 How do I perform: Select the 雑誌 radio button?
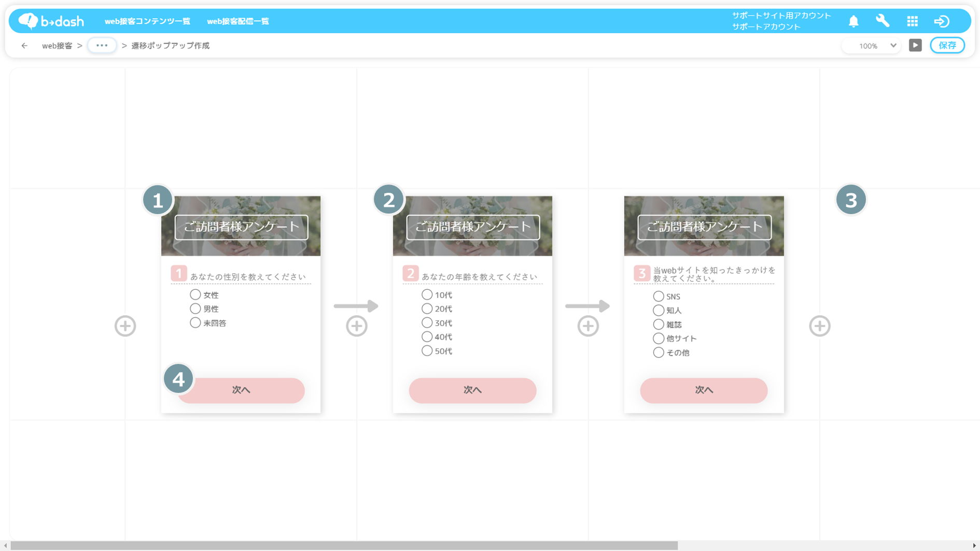coord(659,324)
